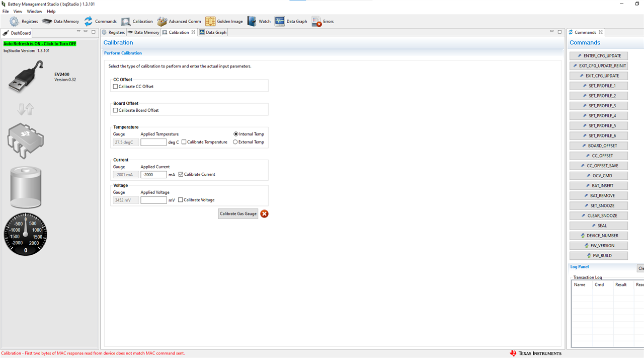Viewport: 644px width, 358px height.
Task: Turn off Auto Refresh green banner
Action: click(x=40, y=44)
